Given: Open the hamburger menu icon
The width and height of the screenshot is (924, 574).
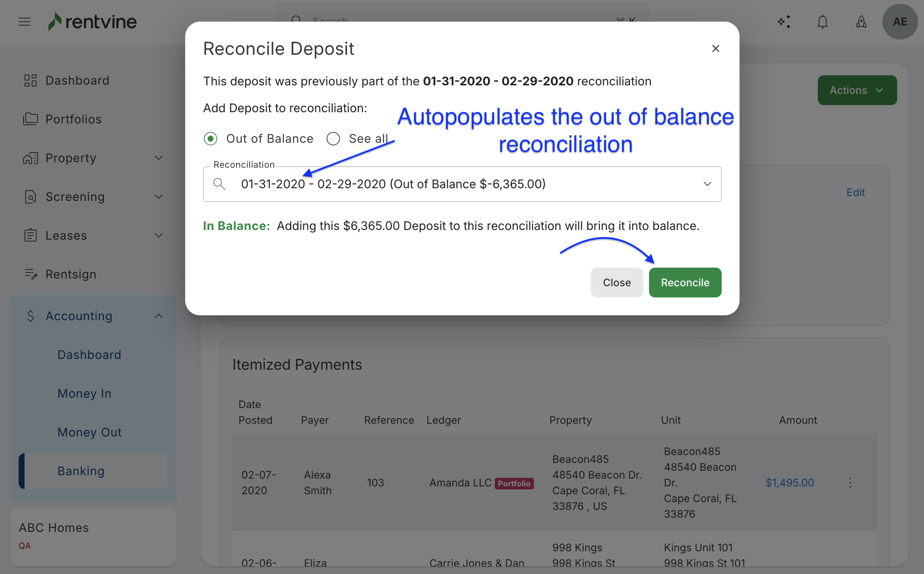Looking at the screenshot, I should click(x=24, y=22).
